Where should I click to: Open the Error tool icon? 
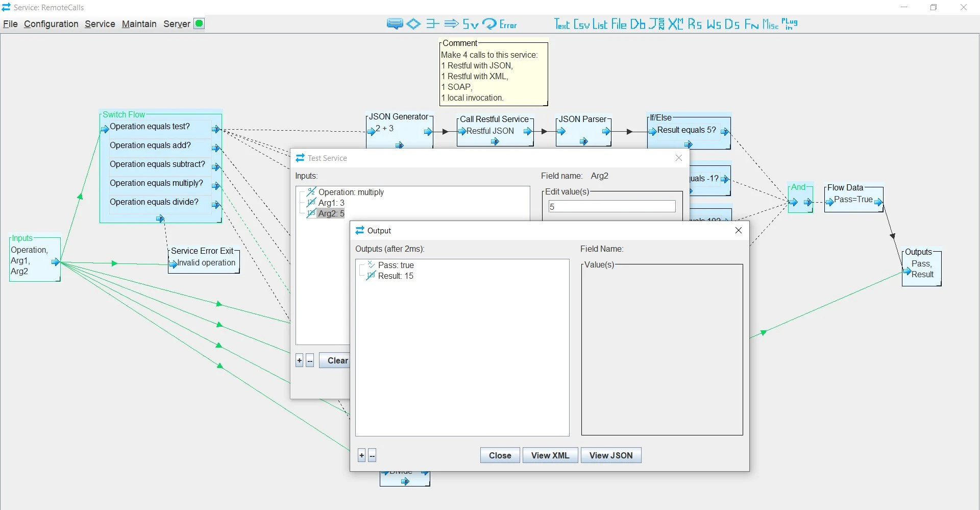(x=508, y=25)
